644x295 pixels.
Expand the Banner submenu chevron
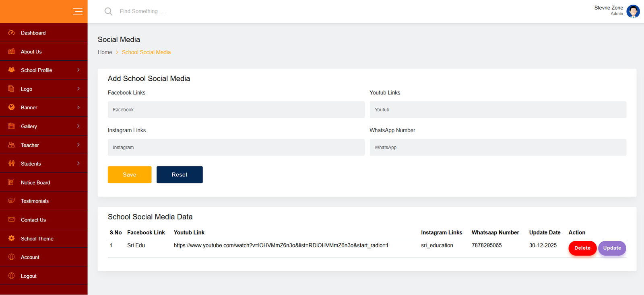(x=78, y=107)
